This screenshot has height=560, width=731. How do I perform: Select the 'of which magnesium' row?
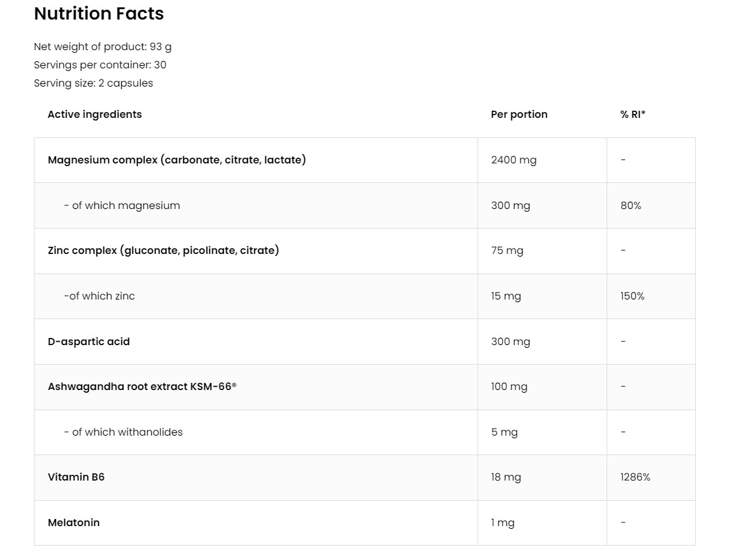122,206
